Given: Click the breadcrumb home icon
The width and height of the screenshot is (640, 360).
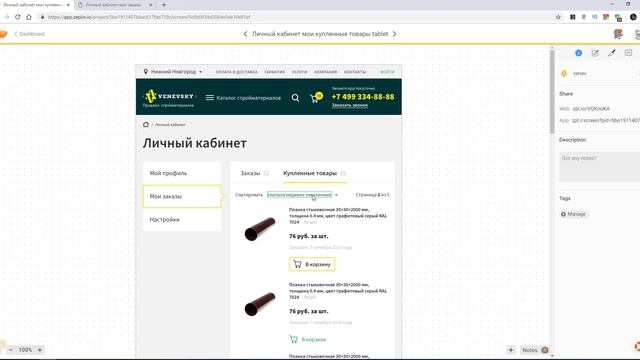Looking at the screenshot, I should pos(146,124).
